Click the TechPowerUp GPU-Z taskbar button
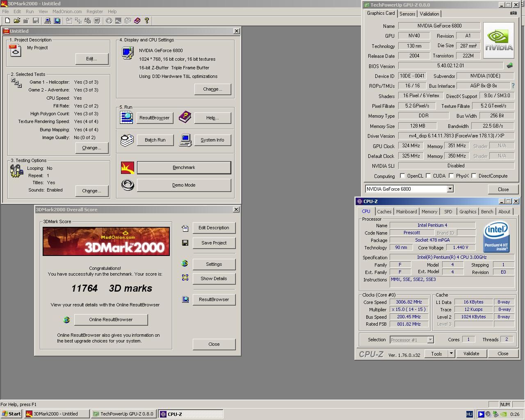The width and height of the screenshot is (525, 420). 123,414
